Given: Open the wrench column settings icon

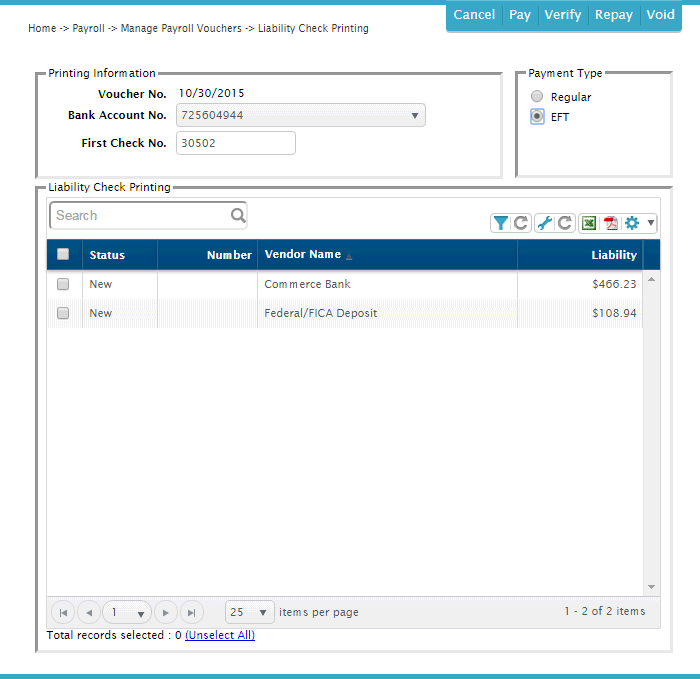Looking at the screenshot, I should (545, 223).
